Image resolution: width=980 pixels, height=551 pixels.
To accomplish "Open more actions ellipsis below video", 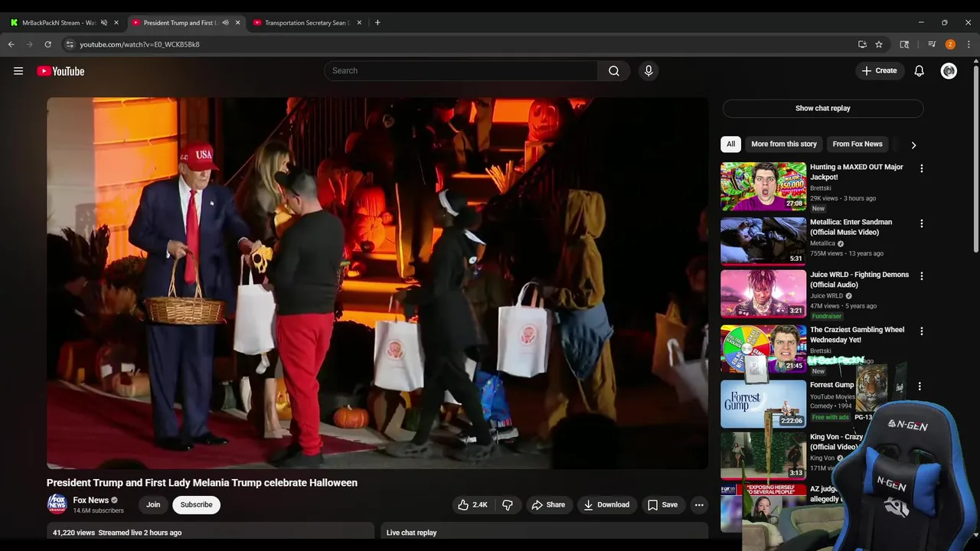I will [x=699, y=505].
